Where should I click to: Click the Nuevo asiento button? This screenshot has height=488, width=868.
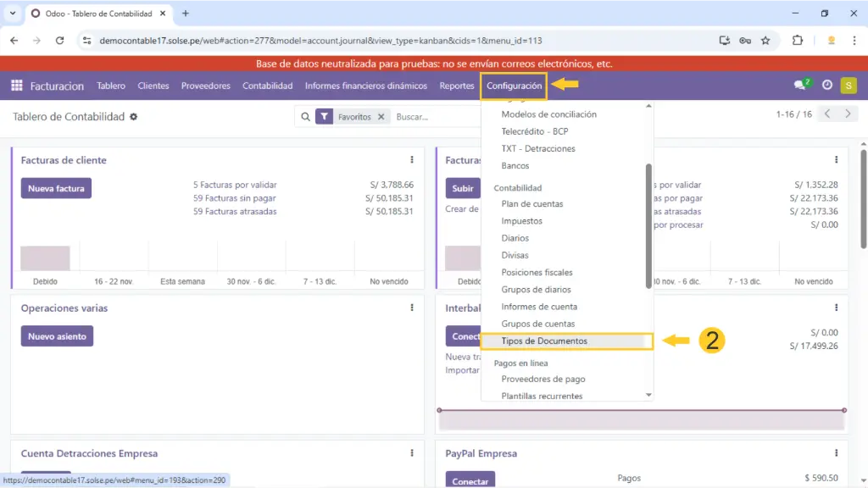pyautogui.click(x=57, y=336)
